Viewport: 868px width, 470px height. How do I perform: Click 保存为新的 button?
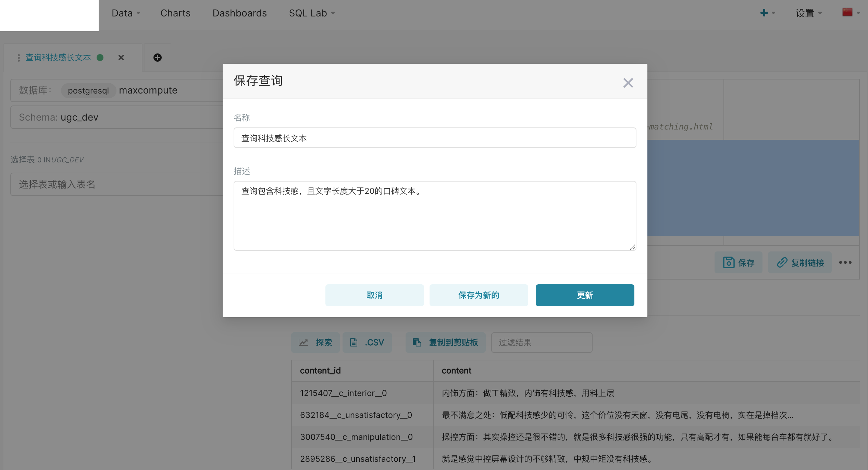[x=479, y=295]
